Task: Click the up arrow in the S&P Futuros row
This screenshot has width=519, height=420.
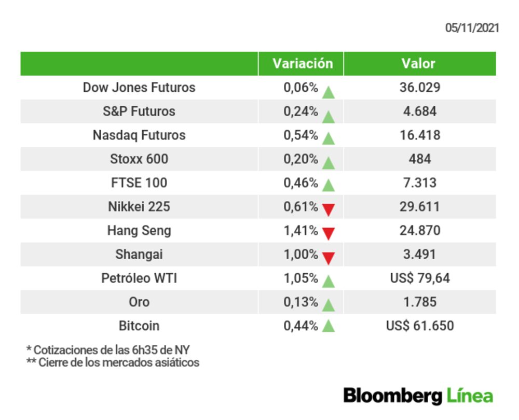Action: point(328,117)
